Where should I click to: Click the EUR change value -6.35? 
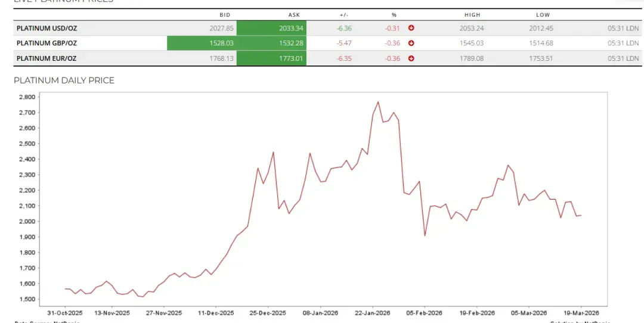[344, 58]
